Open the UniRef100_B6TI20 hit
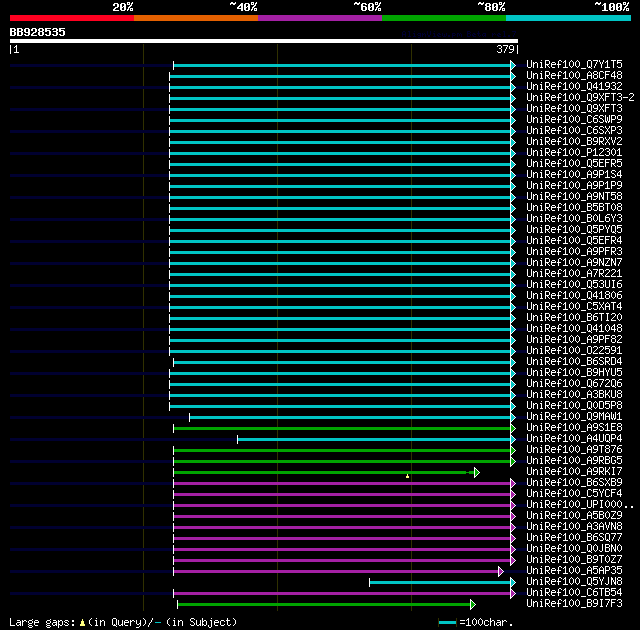 (x=574, y=318)
